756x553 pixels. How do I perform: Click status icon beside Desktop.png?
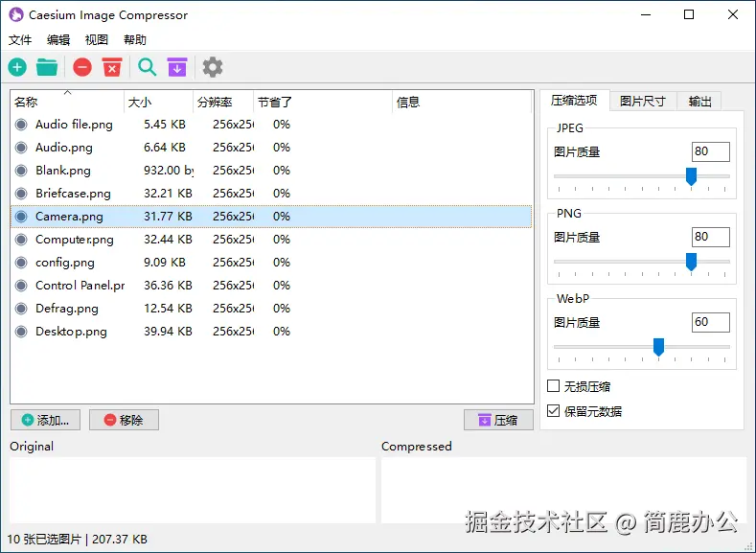click(x=21, y=332)
